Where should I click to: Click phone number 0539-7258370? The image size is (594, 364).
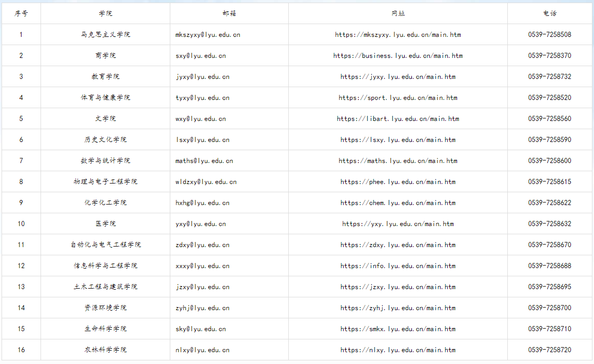550,56
